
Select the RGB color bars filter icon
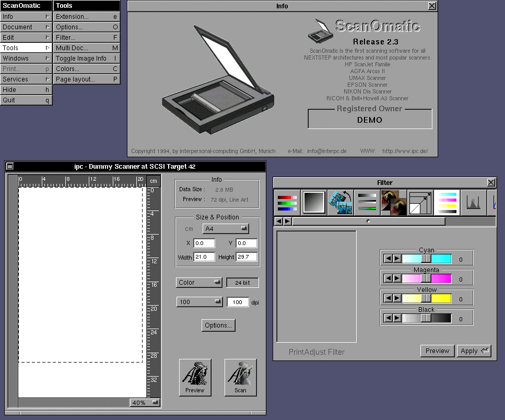pos(287,203)
